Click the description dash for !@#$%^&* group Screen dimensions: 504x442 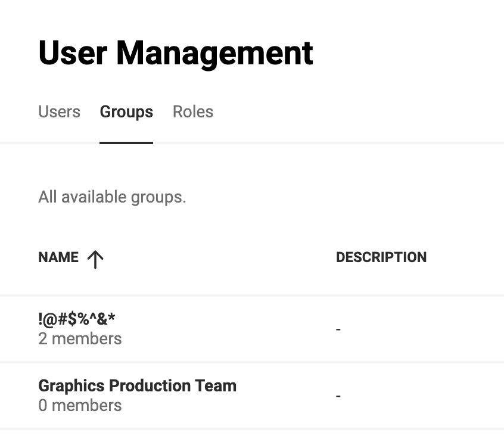pos(338,329)
